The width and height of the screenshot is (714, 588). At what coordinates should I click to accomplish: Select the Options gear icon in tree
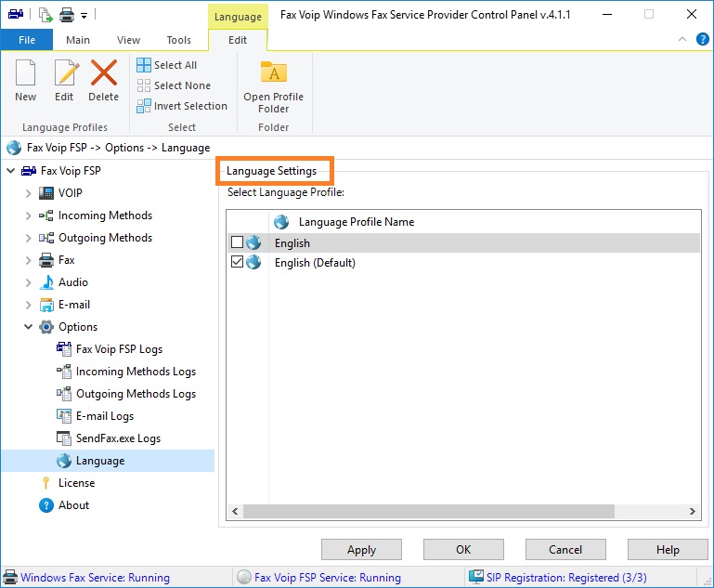tap(46, 327)
